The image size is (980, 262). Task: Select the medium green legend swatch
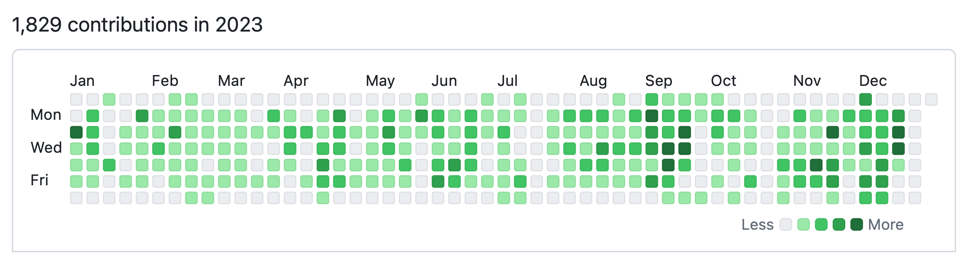821,224
